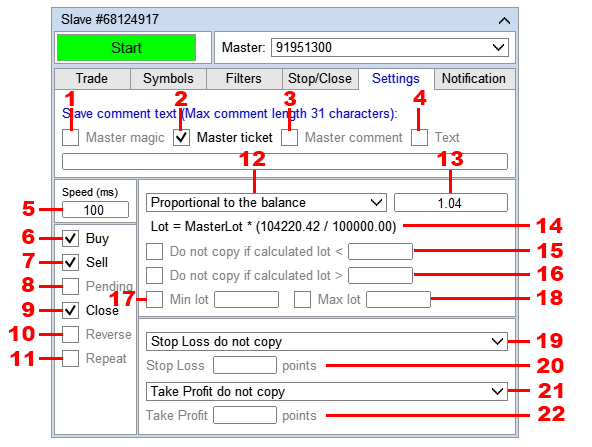Select the Stop/Close tab
The height and width of the screenshot is (447, 592).
[320, 79]
